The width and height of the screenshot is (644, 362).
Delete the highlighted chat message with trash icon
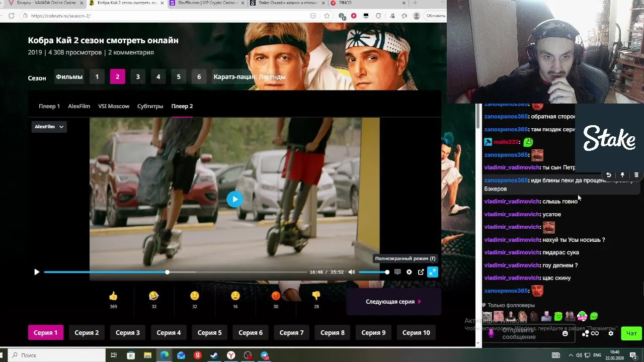[x=636, y=175]
